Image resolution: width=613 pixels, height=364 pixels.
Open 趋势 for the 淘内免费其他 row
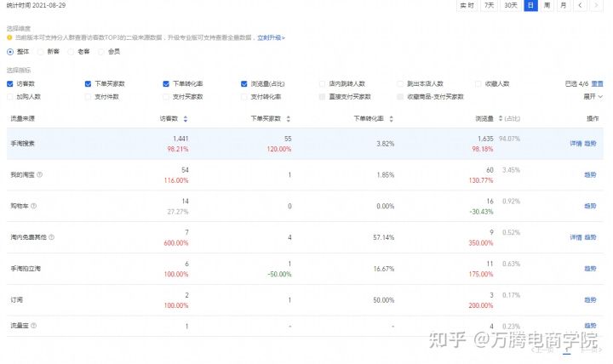tap(590, 237)
